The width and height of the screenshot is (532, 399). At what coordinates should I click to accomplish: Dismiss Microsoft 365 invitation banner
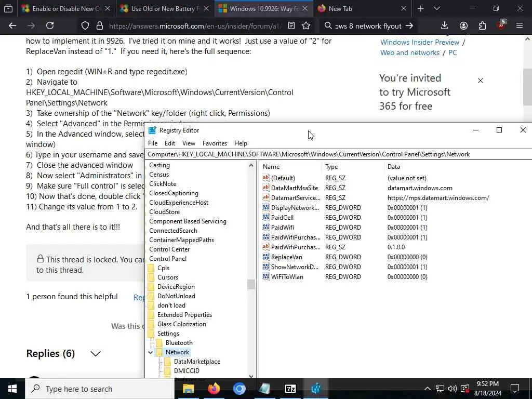coord(481,81)
